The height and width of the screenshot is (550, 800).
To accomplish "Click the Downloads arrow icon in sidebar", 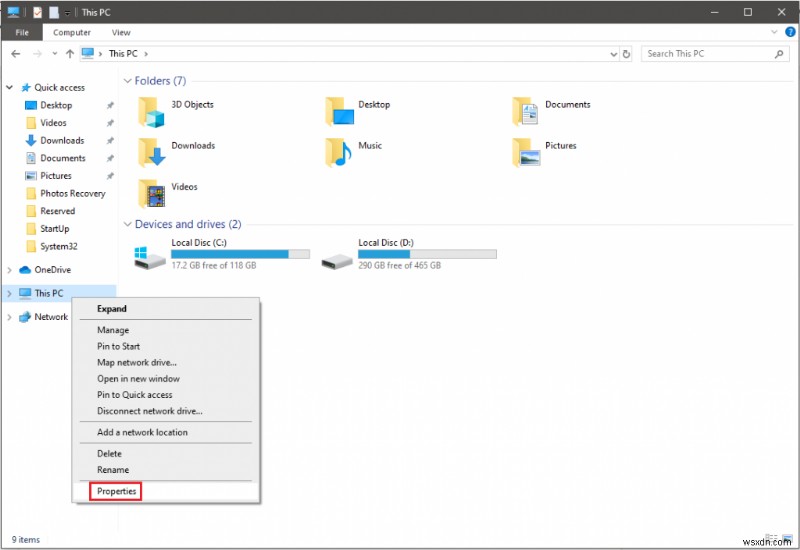I will point(31,140).
